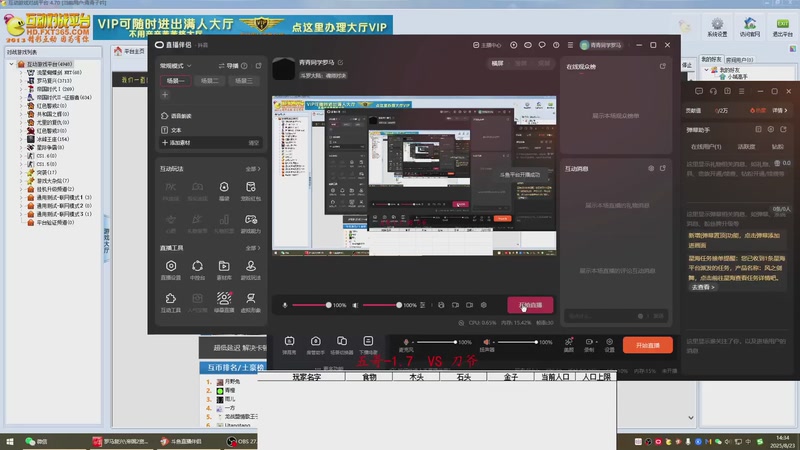Click the help question mark in the title bar
The width and height of the screenshot is (800, 450).
[556, 45]
